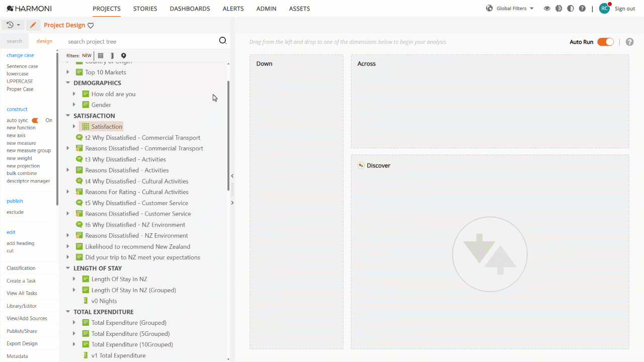Select 't2 Why Dissatisfied - Commercial Transport' item
Viewport: 644px width, 362px height.
click(143, 137)
